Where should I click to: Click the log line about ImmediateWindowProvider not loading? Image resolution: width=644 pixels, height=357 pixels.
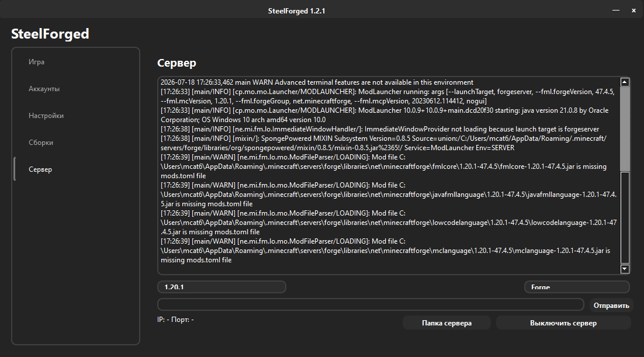coord(380,129)
